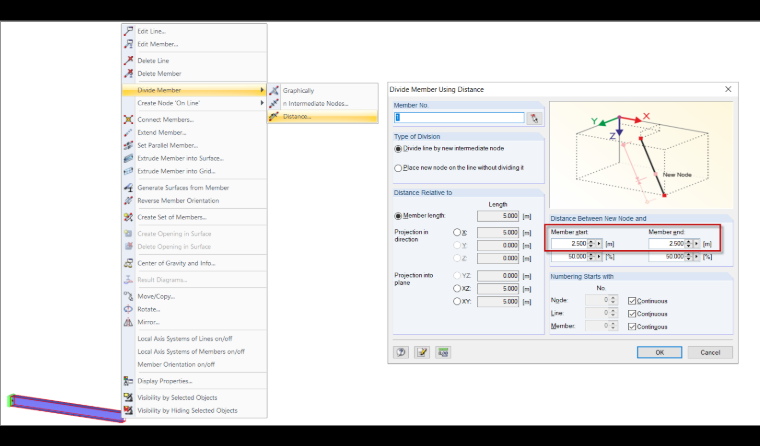Viewport: 760px width, 446px height.
Task: Click Member end distance value field
Action: pyautogui.click(x=667, y=244)
